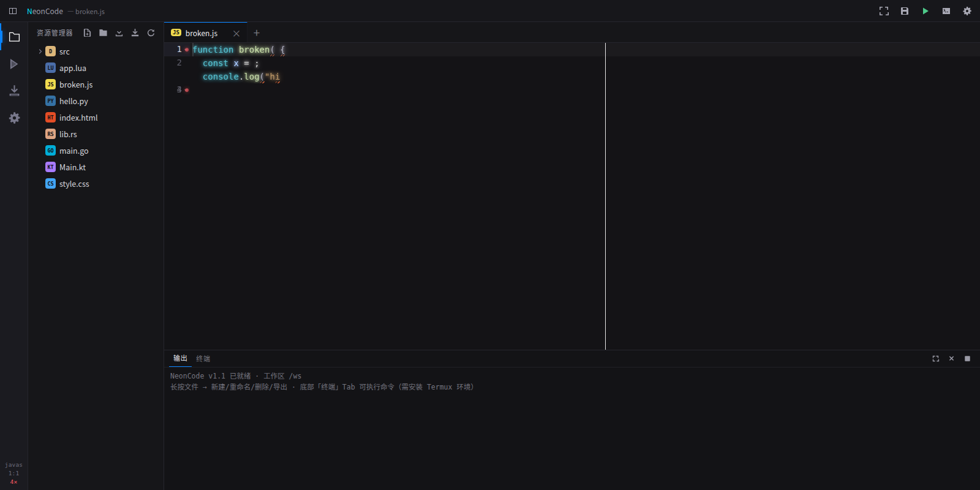This screenshot has height=490, width=980.
Task: Create a new folder in the explorer
Action: 103,33
